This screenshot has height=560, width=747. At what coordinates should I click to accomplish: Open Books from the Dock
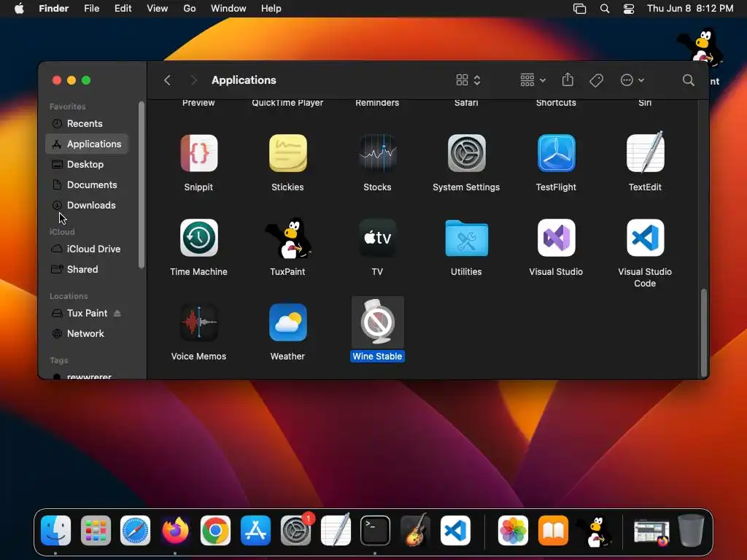tap(553, 531)
